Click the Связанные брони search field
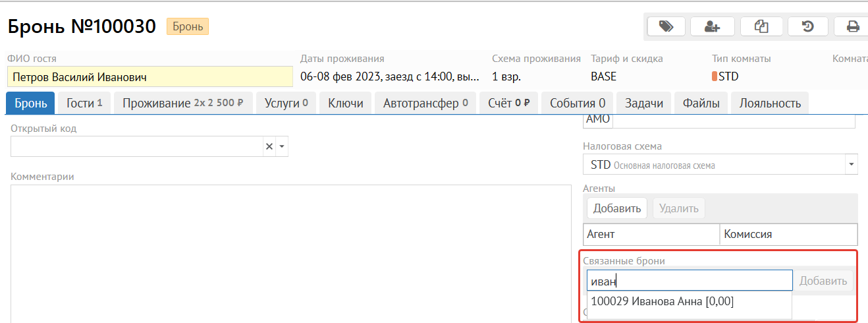This screenshot has height=323, width=868. [690, 281]
